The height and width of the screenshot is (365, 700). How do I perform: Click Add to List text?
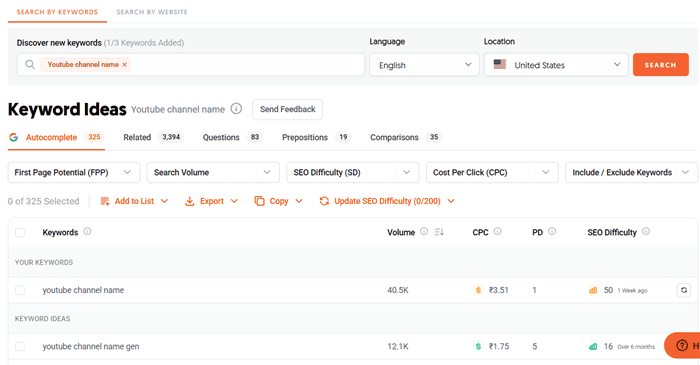click(x=134, y=201)
